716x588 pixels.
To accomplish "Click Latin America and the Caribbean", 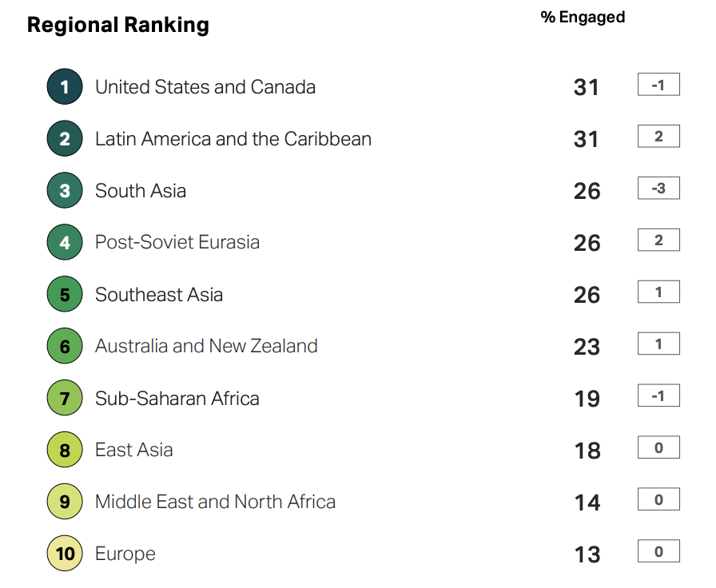I will [x=233, y=139].
